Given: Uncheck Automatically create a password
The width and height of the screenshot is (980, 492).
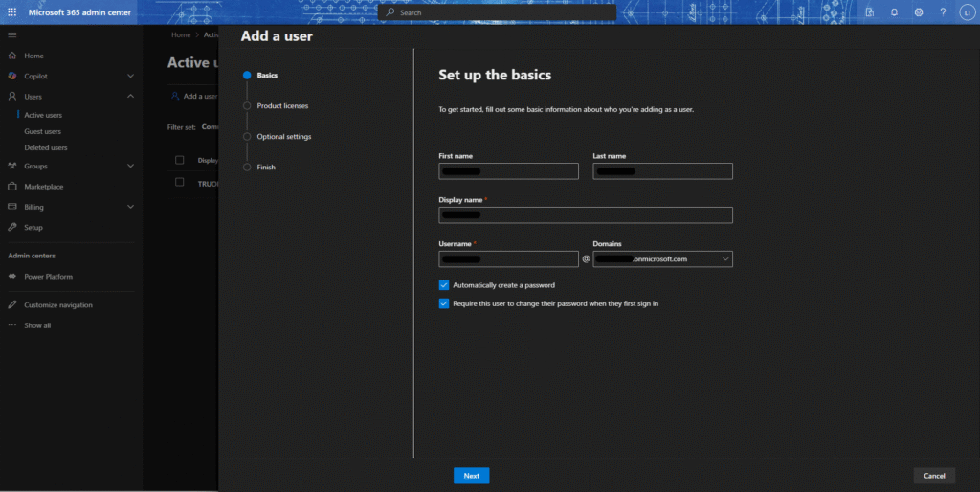Looking at the screenshot, I should tap(444, 285).
